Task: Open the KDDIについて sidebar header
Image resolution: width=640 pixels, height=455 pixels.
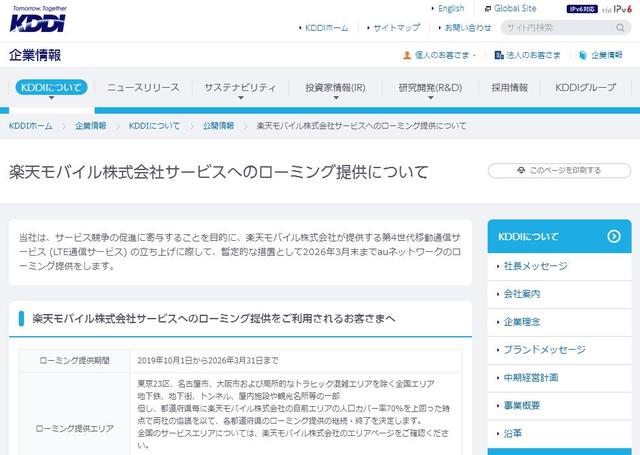Action: click(559, 236)
